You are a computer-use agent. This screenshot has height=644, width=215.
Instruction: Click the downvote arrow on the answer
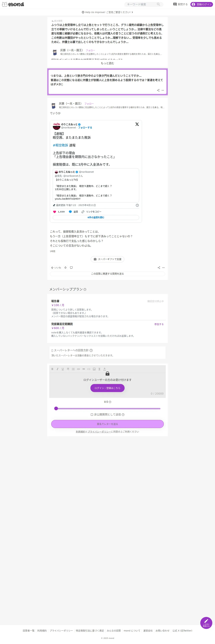(x=65, y=268)
